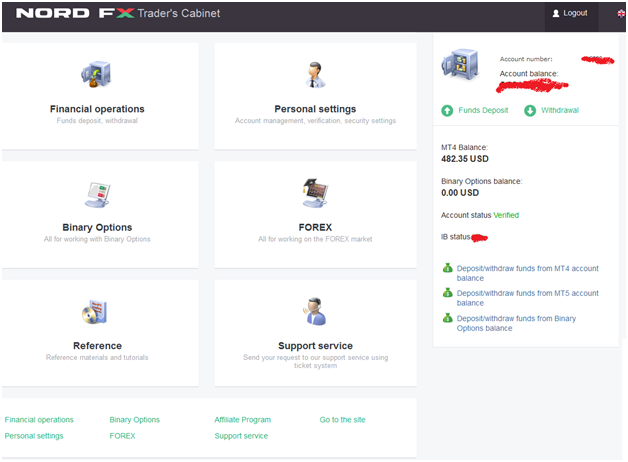Open Deposit/withdraw funds from MT5 account balance
Screen dimensions: 628x462
(x=527, y=298)
